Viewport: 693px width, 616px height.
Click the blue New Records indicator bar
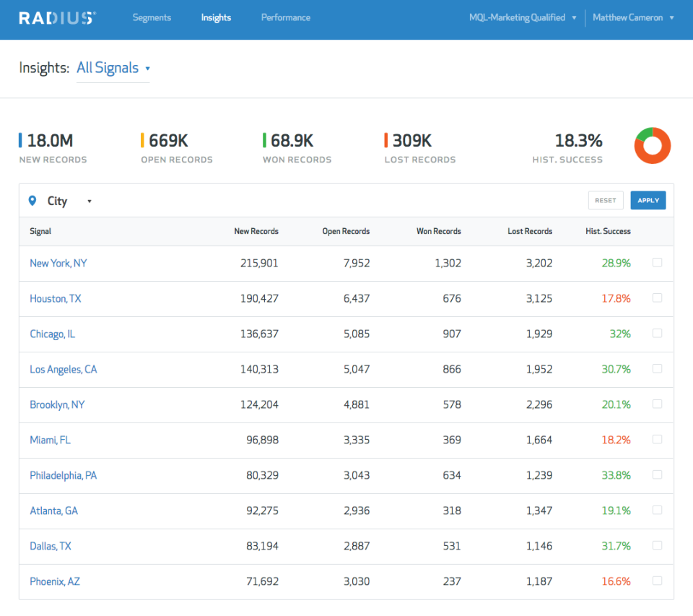pos(21,142)
